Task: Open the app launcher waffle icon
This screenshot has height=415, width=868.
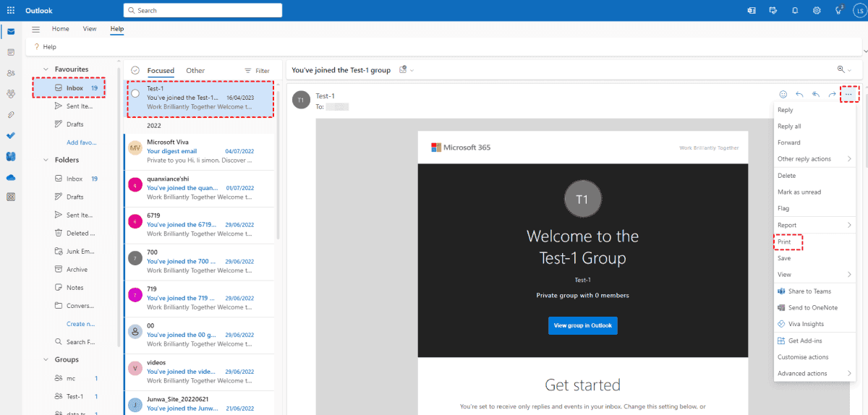Action: (x=11, y=11)
